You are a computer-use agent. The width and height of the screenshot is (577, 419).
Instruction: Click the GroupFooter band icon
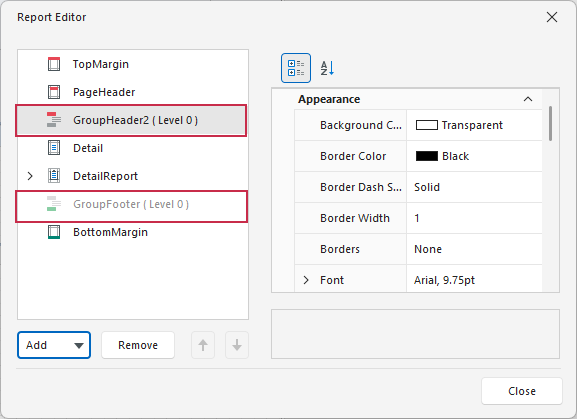click(x=54, y=204)
